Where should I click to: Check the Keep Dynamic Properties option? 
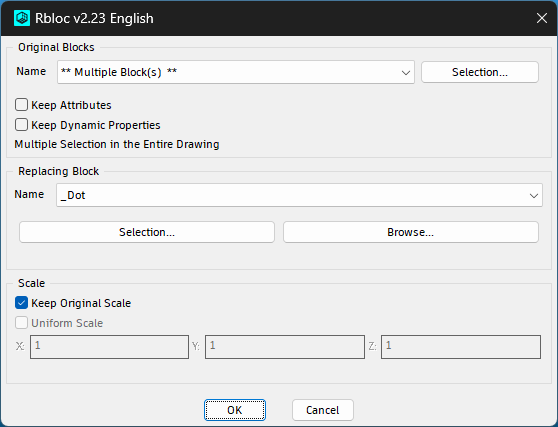click(21, 125)
